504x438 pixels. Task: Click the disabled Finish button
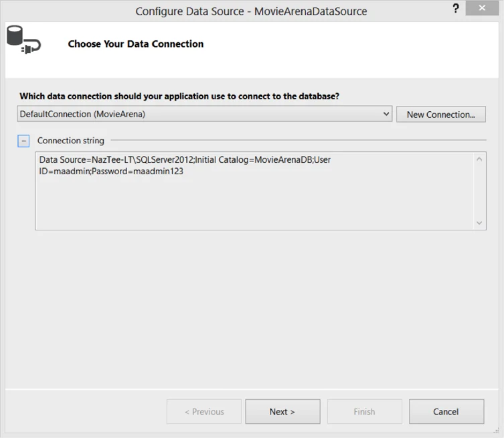[x=365, y=411]
